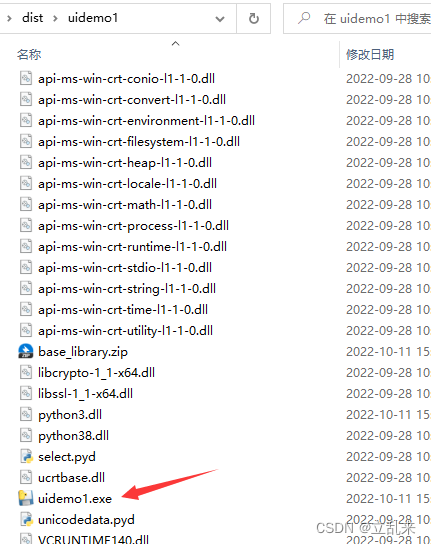Click the select.pyd Python file icon
The width and height of the screenshot is (431, 544).
(x=26, y=457)
